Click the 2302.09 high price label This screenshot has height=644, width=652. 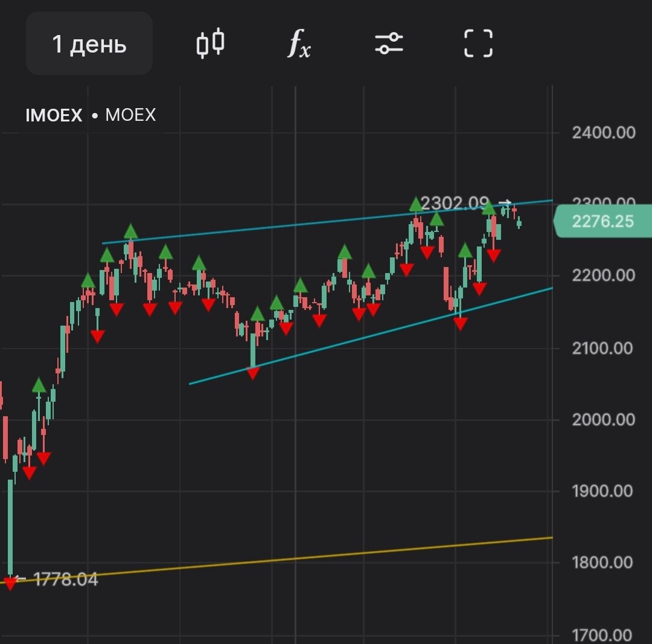pyautogui.click(x=455, y=203)
